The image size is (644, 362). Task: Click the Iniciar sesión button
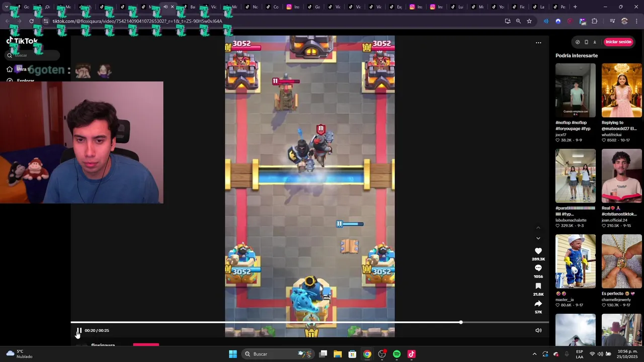click(618, 42)
